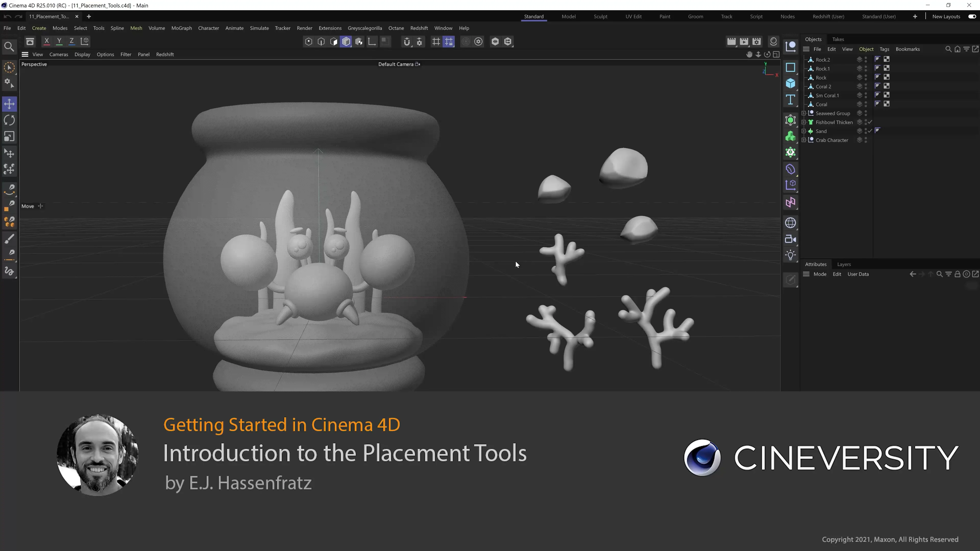Add a Camera object

[791, 239]
